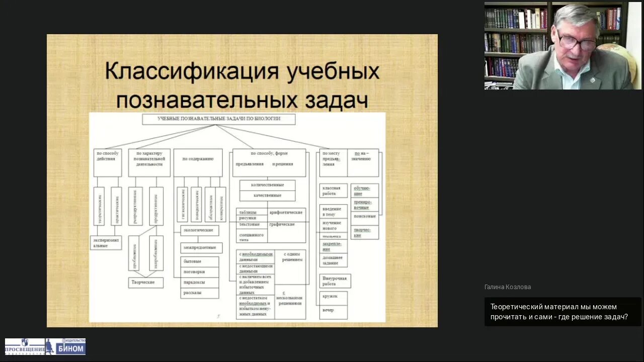Select the 'тренировочные' item
The image size is (644, 362).
point(364,205)
